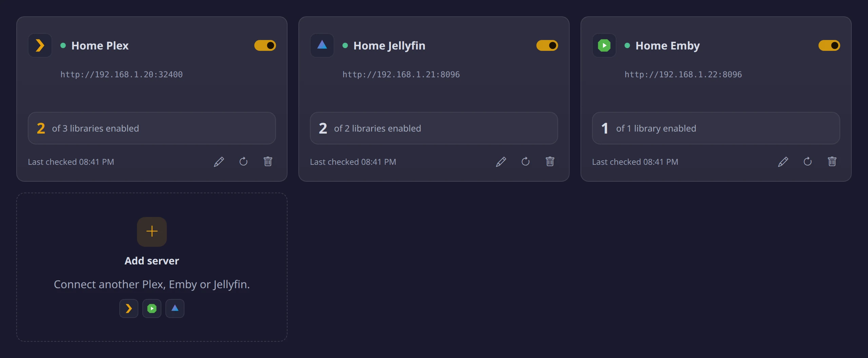Image resolution: width=868 pixels, height=358 pixels.
Task: Click Last checked time on Home Plex card
Action: [x=71, y=162]
